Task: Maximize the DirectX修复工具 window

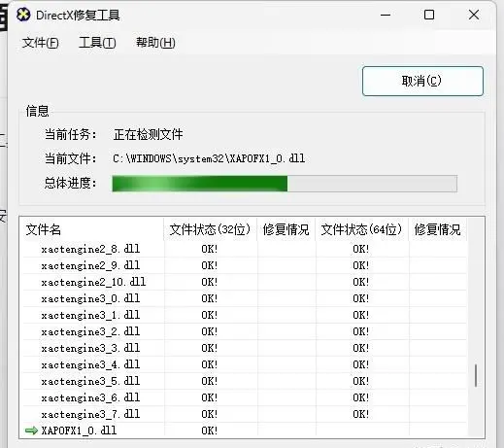Action: click(429, 15)
